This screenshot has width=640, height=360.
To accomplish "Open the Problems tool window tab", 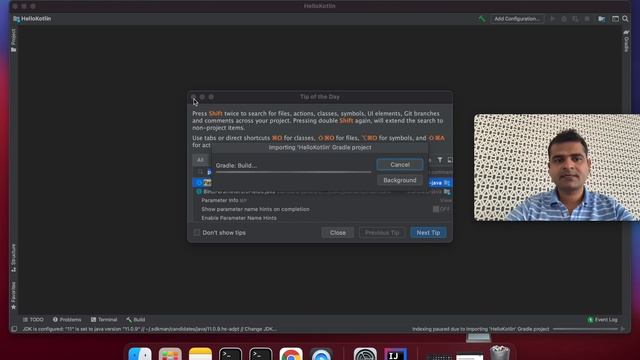I will click(x=67, y=320).
